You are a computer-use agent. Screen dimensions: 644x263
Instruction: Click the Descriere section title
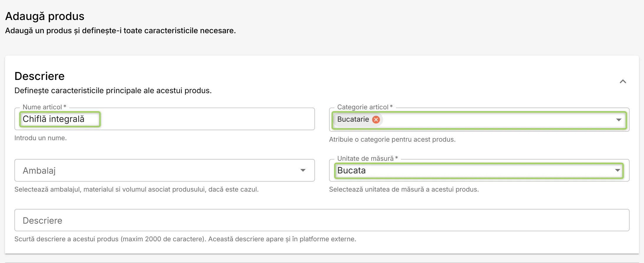(x=40, y=76)
